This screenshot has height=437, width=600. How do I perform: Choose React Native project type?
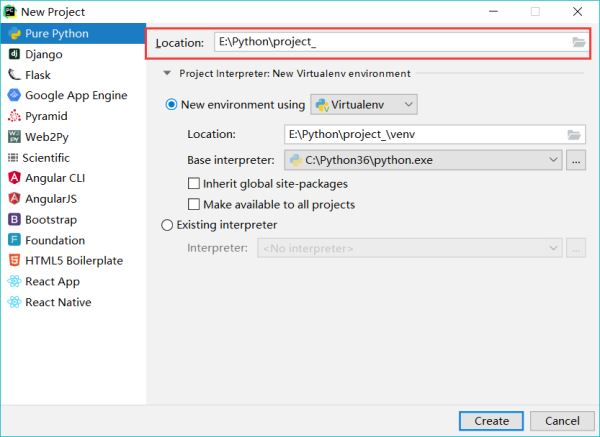(x=58, y=302)
